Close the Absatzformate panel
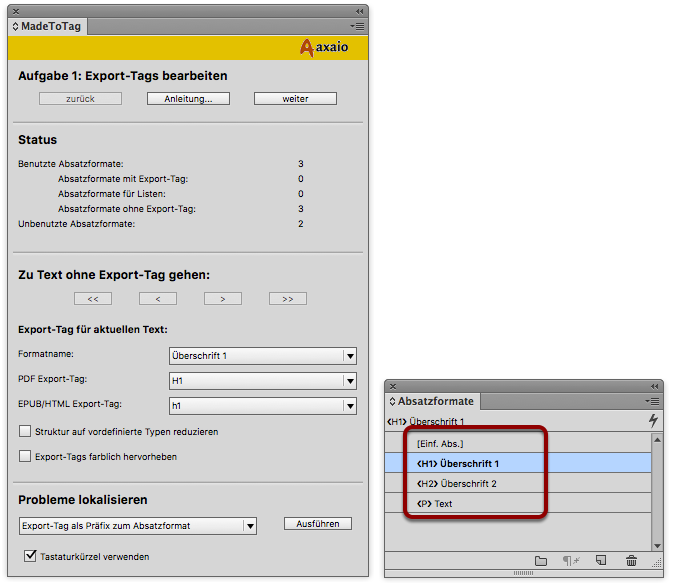678x588 pixels. coord(393,387)
